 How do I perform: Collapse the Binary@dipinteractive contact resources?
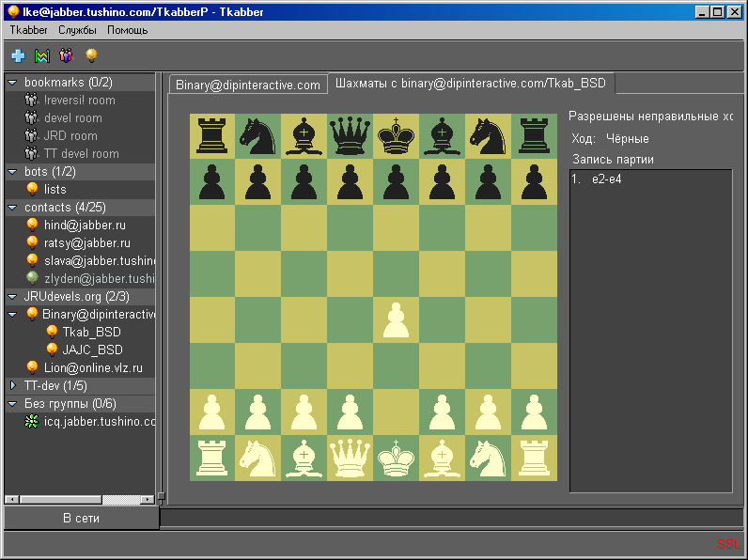pyautogui.click(x=12, y=315)
